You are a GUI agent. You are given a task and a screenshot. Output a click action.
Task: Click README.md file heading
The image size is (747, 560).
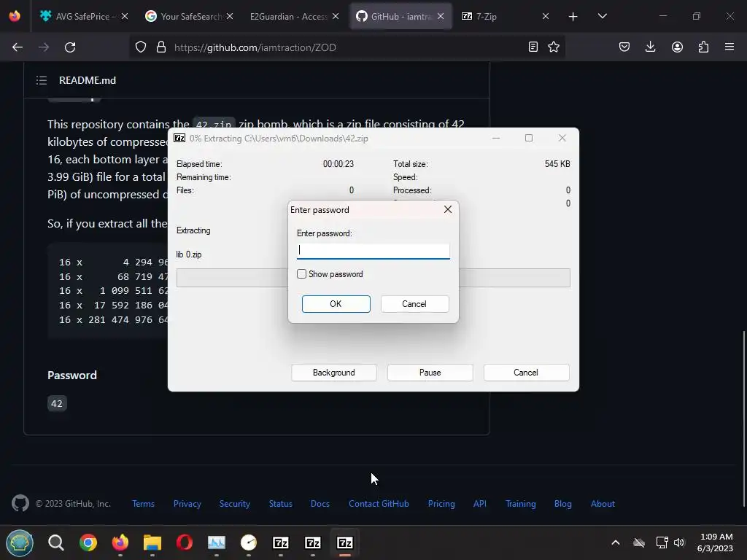coord(88,80)
